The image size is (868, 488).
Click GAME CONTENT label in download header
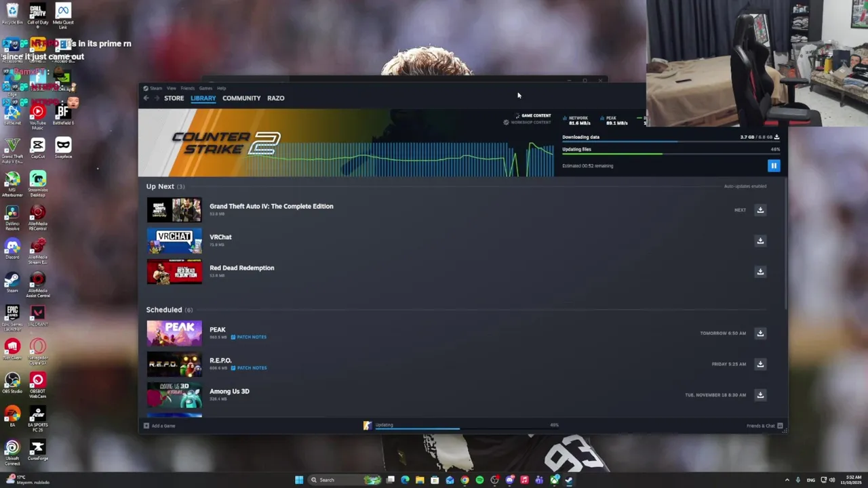[x=536, y=116]
